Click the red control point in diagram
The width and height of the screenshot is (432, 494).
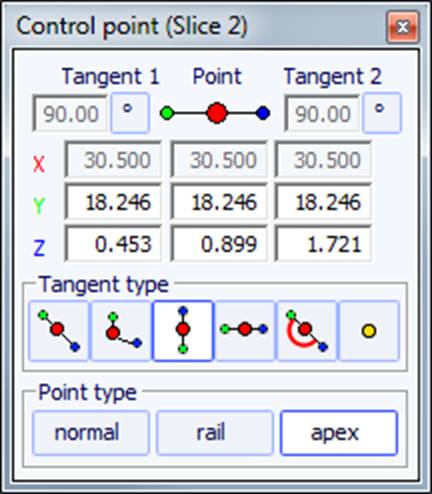(x=217, y=113)
